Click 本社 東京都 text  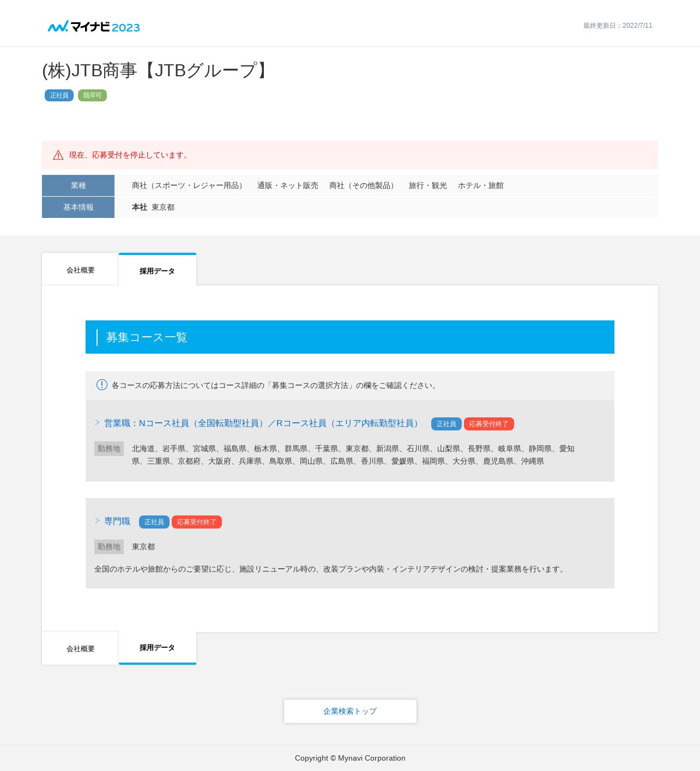[x=153, y=207]
